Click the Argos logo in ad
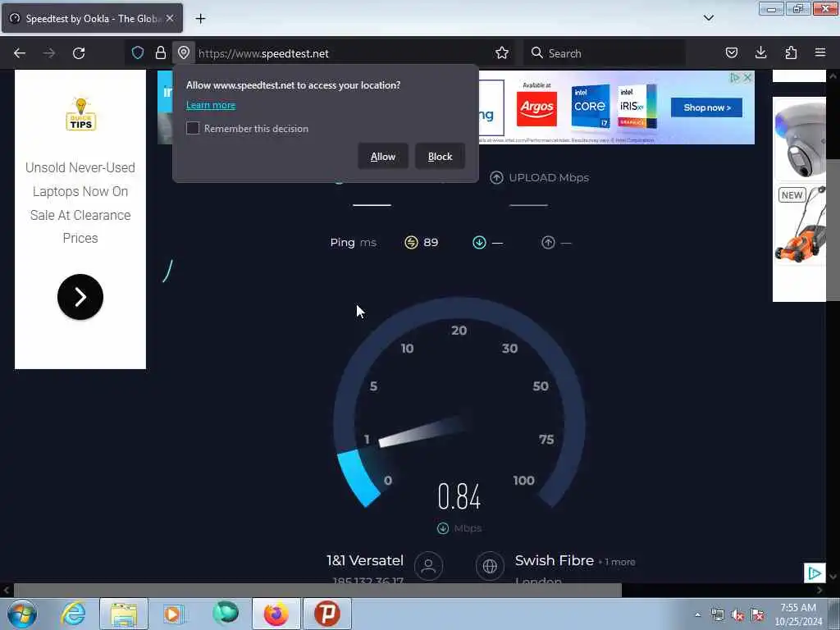The width and height of the screenshot is (840, 630). coord(536,107)
